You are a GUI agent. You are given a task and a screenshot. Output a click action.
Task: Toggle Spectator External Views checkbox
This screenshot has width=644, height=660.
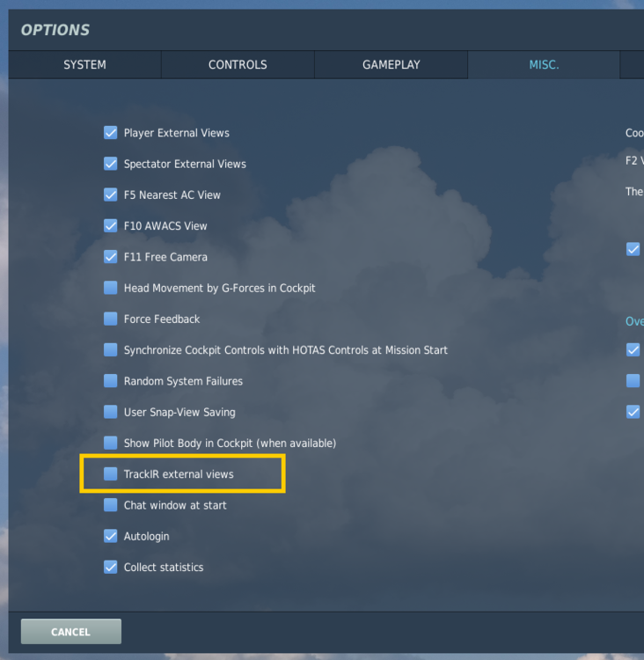(111, 164)
